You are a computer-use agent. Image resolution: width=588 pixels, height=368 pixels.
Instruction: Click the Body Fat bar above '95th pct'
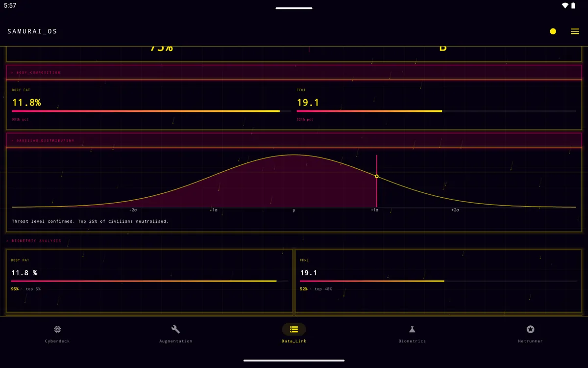151,111
